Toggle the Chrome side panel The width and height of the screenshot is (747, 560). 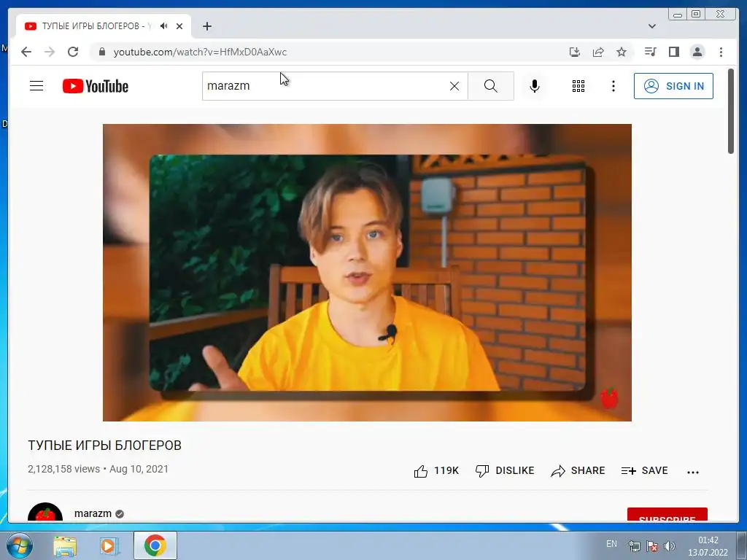pyautogui.click(x=673, y=52)
